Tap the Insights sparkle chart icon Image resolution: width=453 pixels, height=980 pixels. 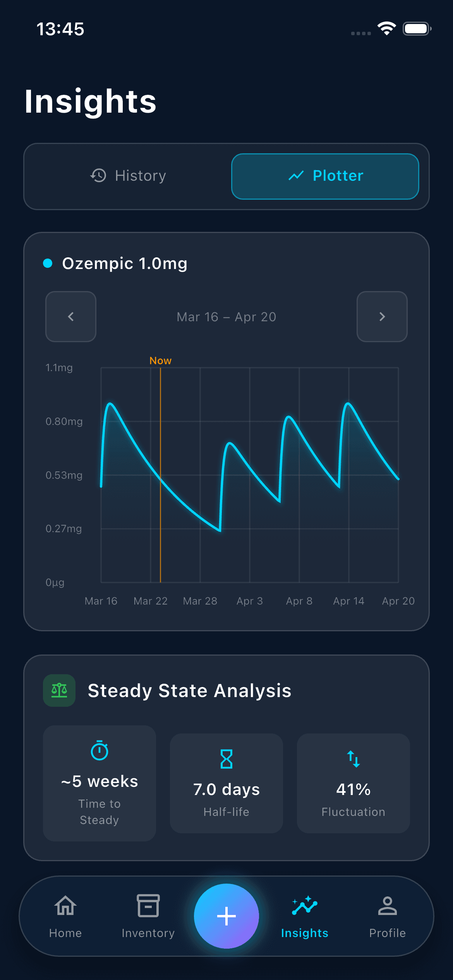(305, 906)
